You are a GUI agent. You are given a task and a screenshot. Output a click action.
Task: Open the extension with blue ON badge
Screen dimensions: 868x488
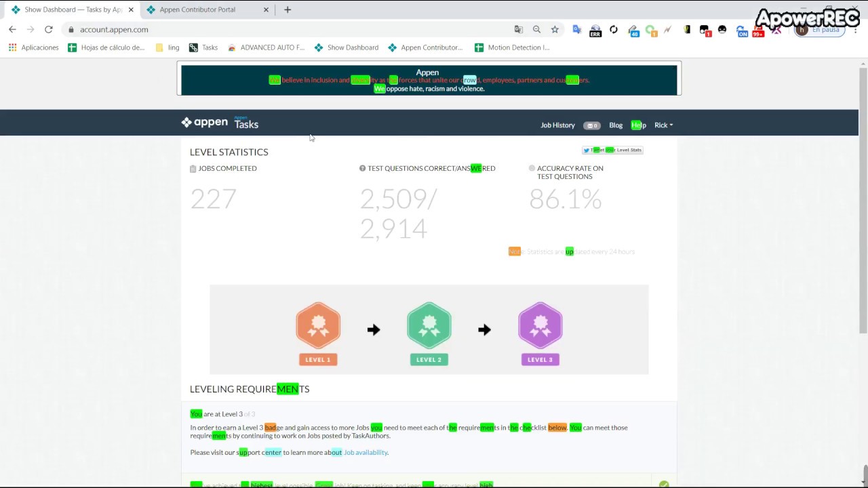point(741,30)
